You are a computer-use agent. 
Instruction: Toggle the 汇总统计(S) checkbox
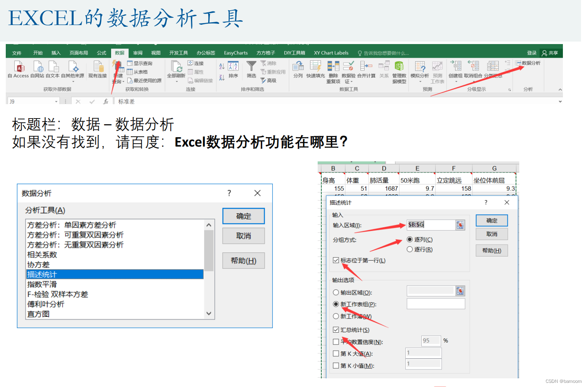(x=336, y=330)
